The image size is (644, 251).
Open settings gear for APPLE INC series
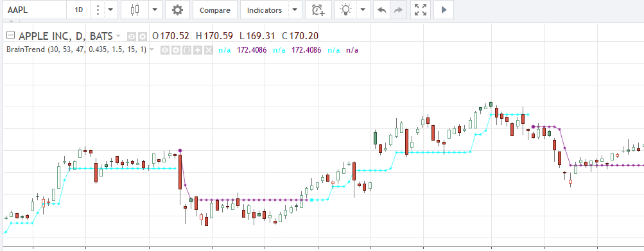point(142,37)
